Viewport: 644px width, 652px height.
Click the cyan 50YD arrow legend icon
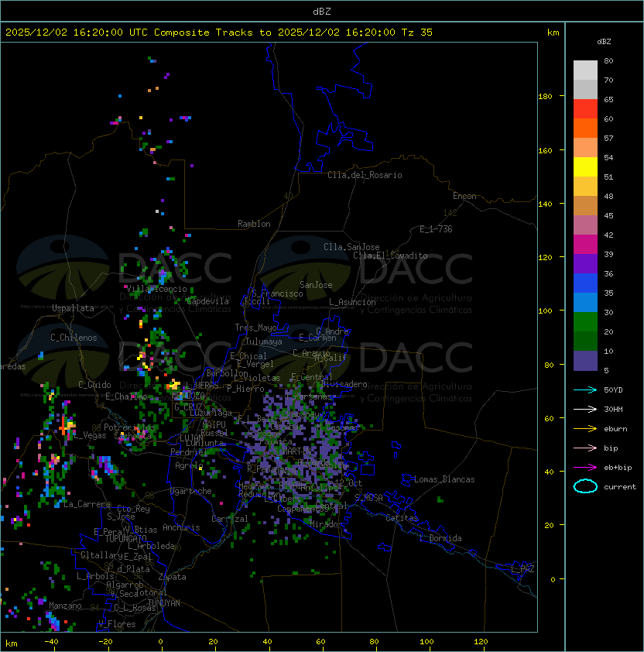(x=585, y=389)
